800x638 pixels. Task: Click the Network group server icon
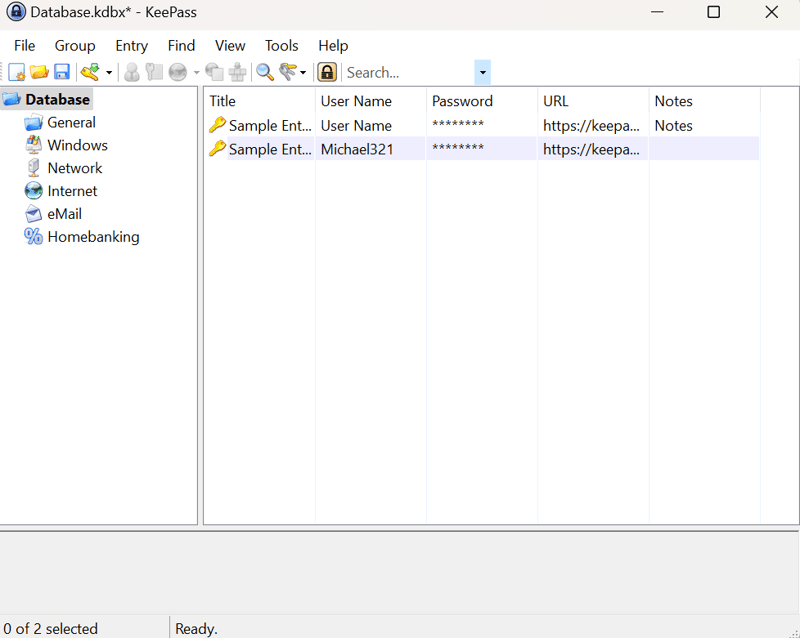pos(34,168)
